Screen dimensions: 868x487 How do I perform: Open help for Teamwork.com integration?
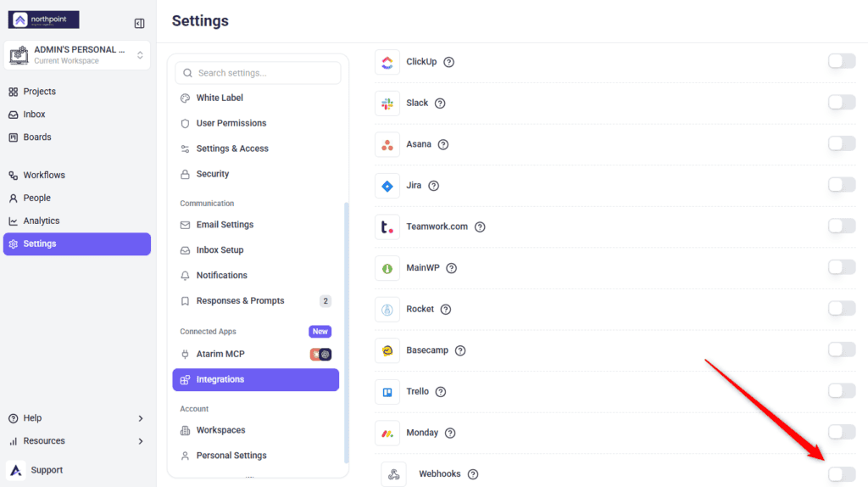[480, 227]
